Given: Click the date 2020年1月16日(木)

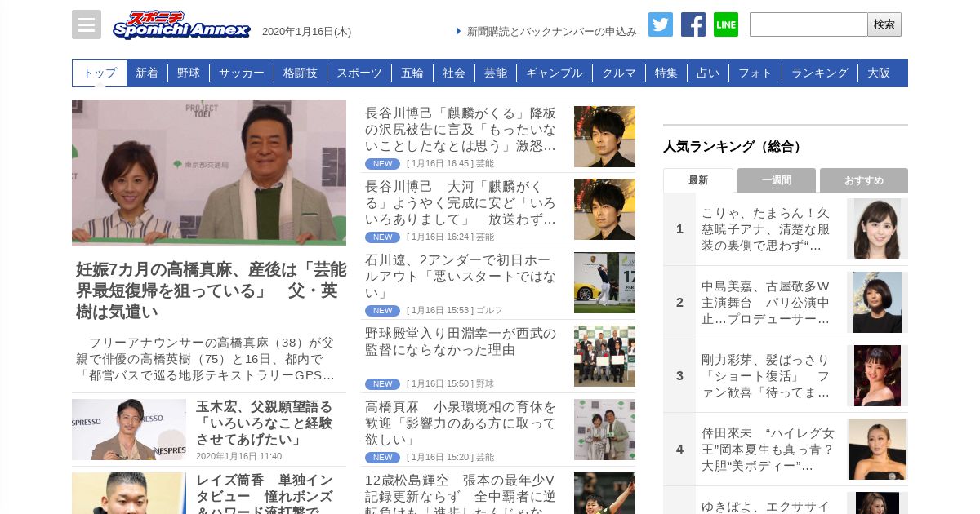Looking at the screenshot, I should [306, 32].
